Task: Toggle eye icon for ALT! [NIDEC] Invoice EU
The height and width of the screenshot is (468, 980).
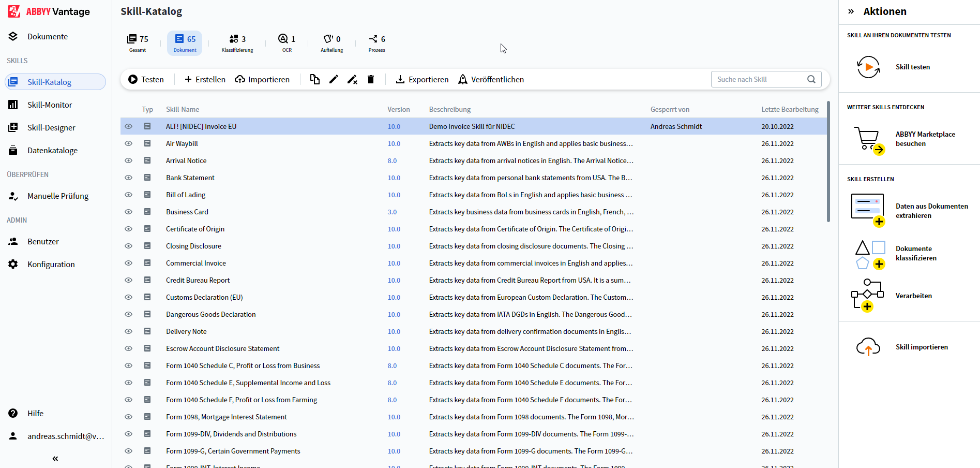Action: point(129,126)
